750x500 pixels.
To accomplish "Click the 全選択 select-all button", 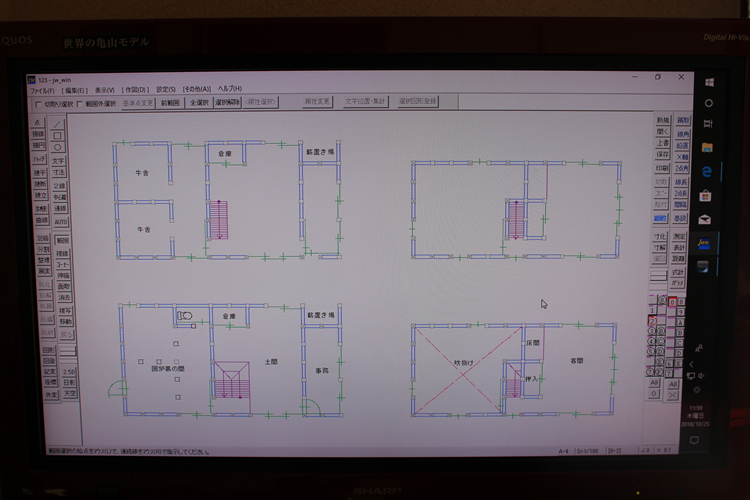I will 198,102.
